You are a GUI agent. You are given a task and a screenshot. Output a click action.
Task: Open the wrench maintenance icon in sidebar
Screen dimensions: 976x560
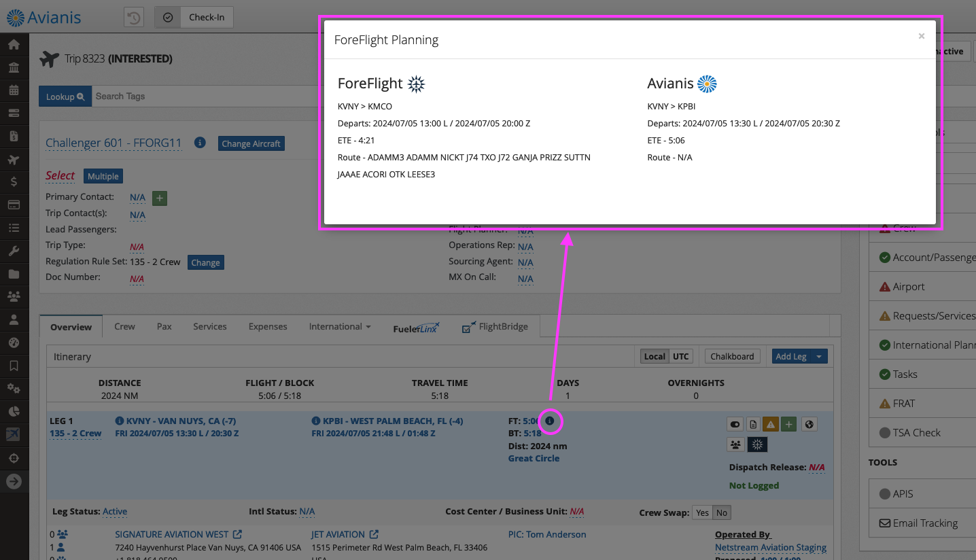pyautogui.click(x=14, y=251)
